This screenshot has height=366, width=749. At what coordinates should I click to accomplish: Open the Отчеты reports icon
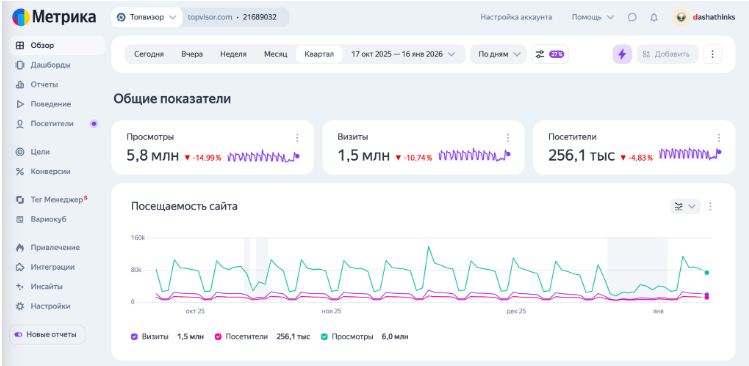tap(20, 85)
